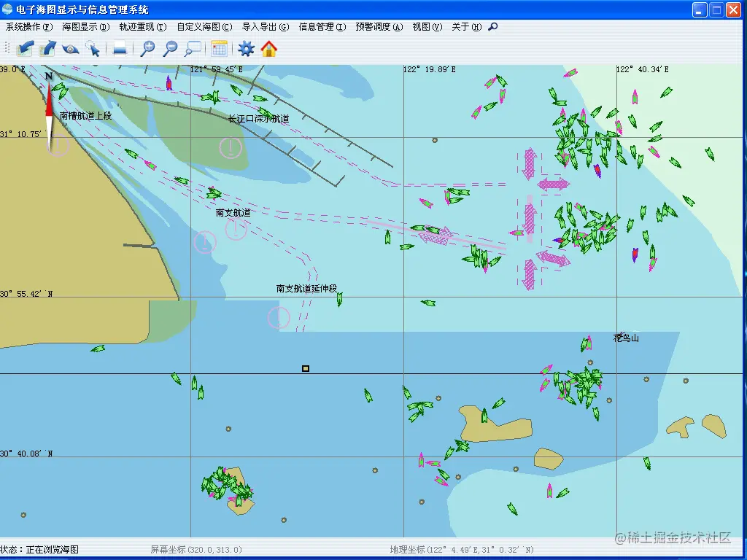
Task: Click the 122° 40.34' E longitude label
Action: [642, 69]
